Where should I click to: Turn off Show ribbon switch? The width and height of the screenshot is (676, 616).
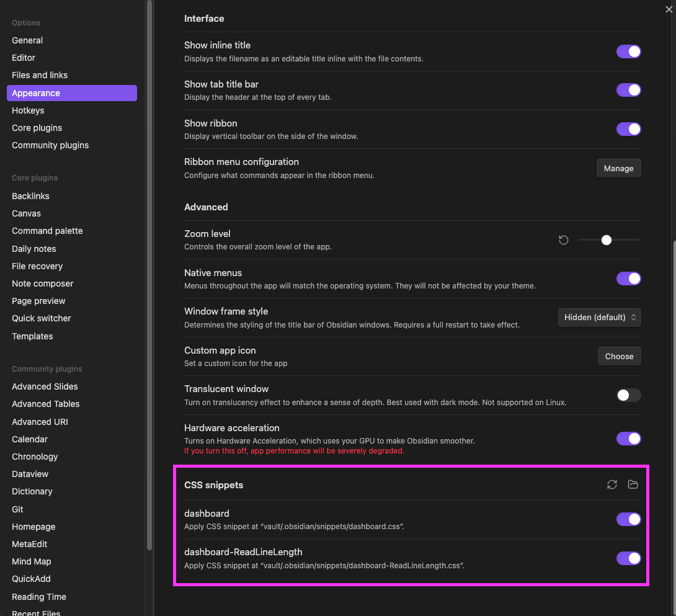[x=629, y=129]
